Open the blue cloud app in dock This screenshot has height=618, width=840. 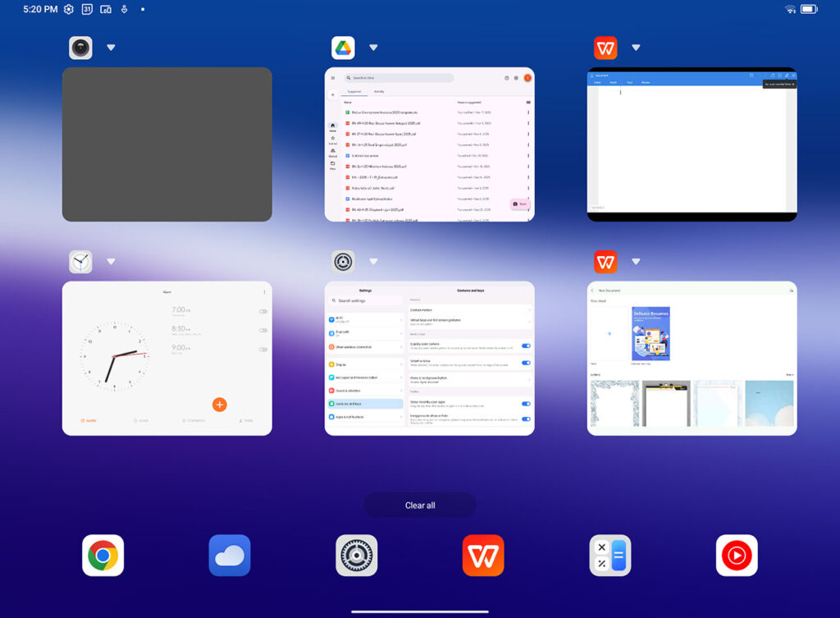point(230,556)
